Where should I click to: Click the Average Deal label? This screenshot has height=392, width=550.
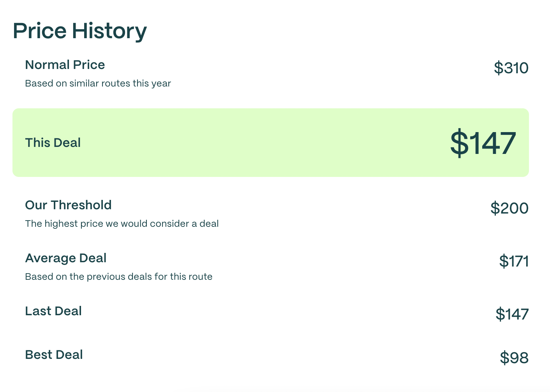(66, 258)
